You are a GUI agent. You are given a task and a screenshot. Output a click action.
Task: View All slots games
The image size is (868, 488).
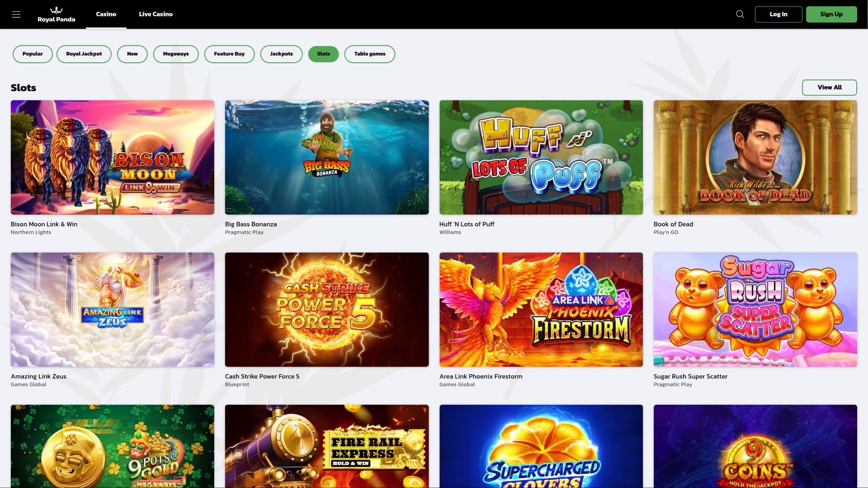point(829,87)
